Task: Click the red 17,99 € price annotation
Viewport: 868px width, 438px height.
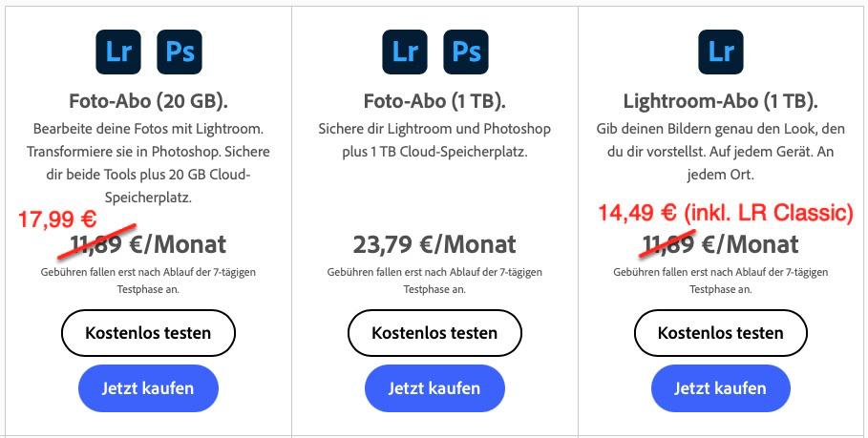Action: tap(58, 219)
